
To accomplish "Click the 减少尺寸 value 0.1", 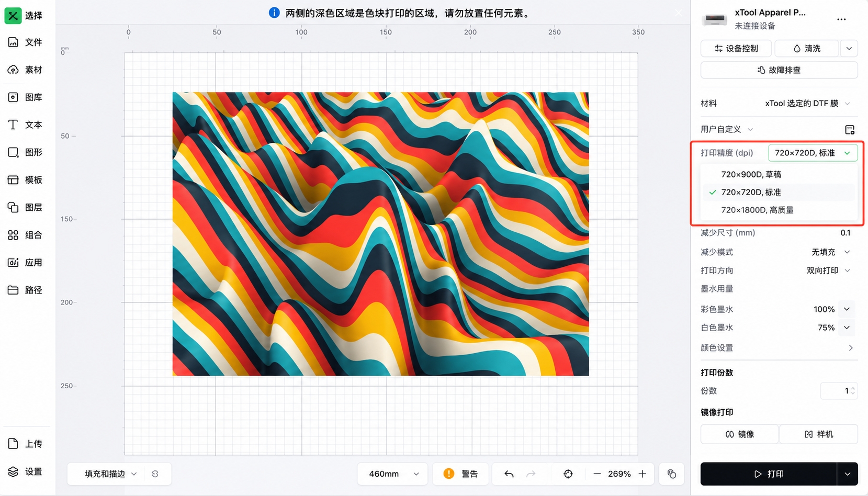I will [x=846, y=233].
